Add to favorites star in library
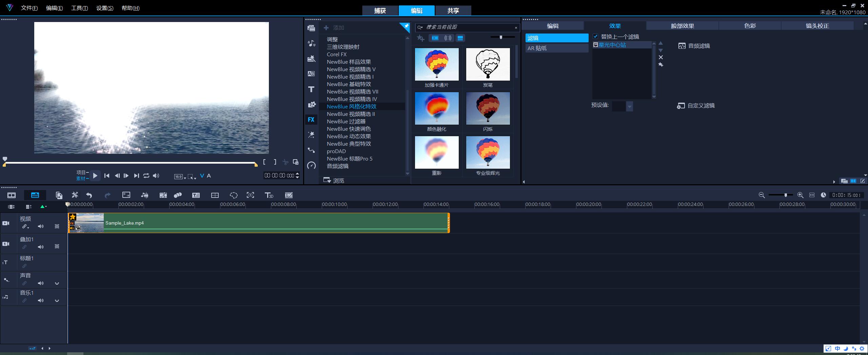Image resolution: width=868 pixels, height=355 pixels. coord(420,38)
